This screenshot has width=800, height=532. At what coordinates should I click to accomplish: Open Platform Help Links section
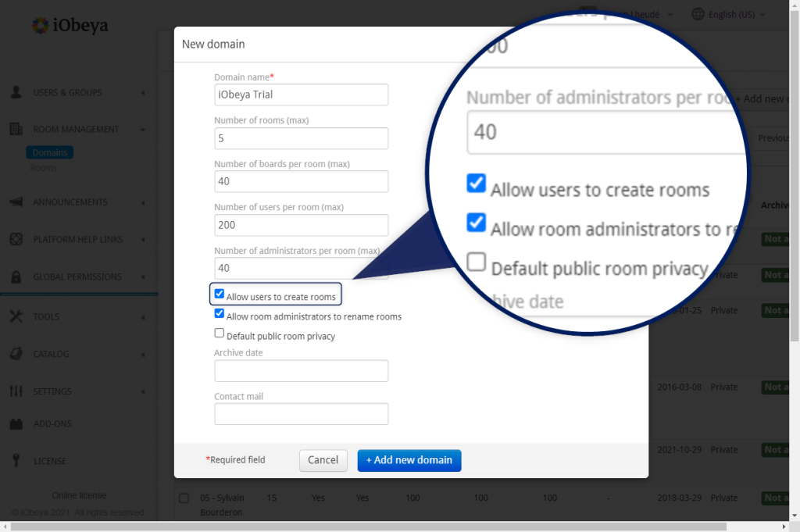[x=17, y=239]
